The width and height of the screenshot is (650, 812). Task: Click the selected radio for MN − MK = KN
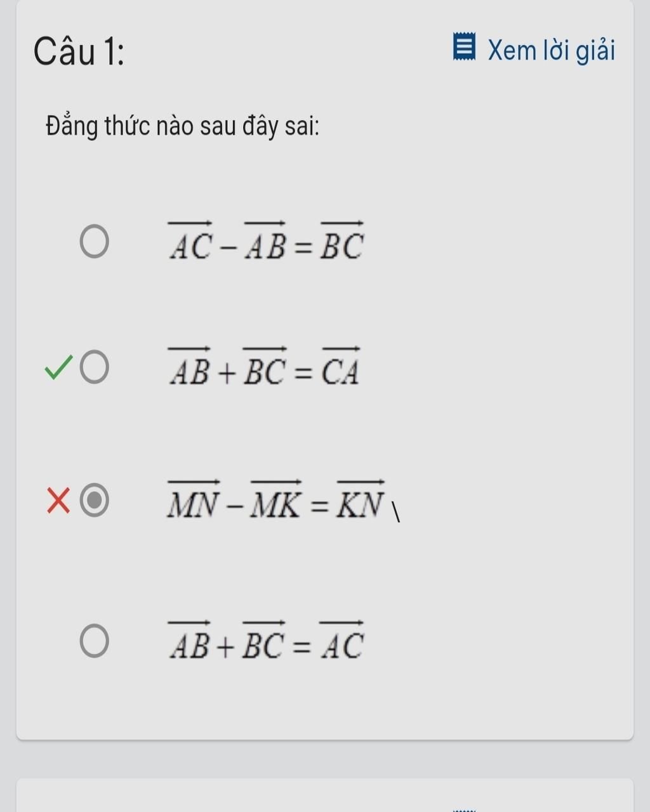click(x=94, y=501)
